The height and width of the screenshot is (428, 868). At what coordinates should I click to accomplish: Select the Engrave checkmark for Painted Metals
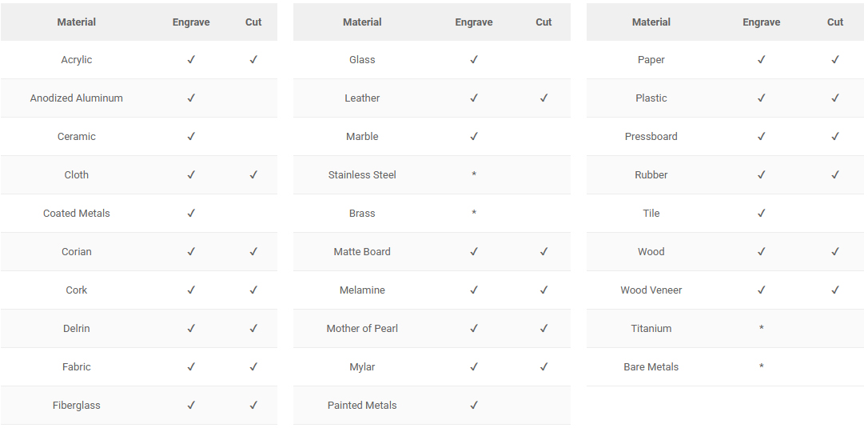tap(474, 406)
